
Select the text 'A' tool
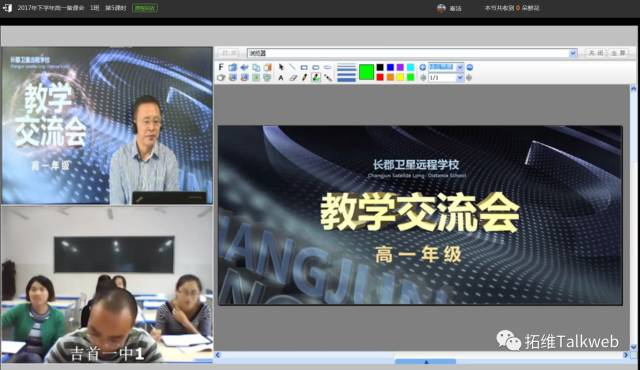(x=281, y=78)
